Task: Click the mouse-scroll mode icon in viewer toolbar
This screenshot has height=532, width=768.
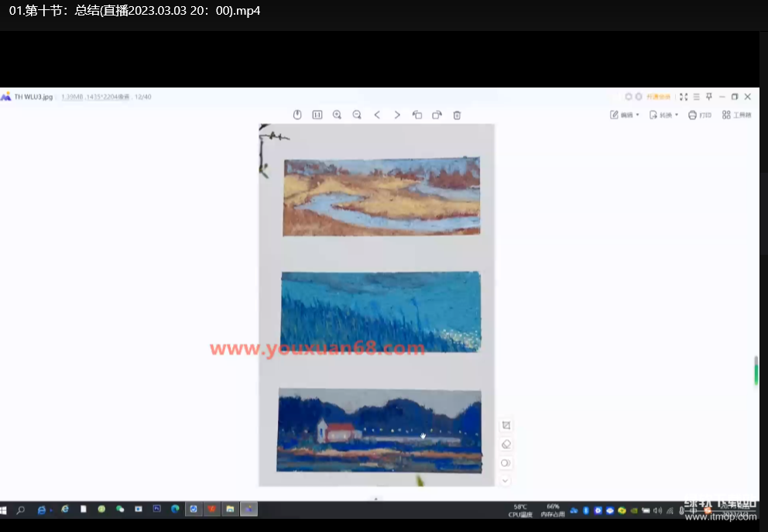Action: point(297,115)
